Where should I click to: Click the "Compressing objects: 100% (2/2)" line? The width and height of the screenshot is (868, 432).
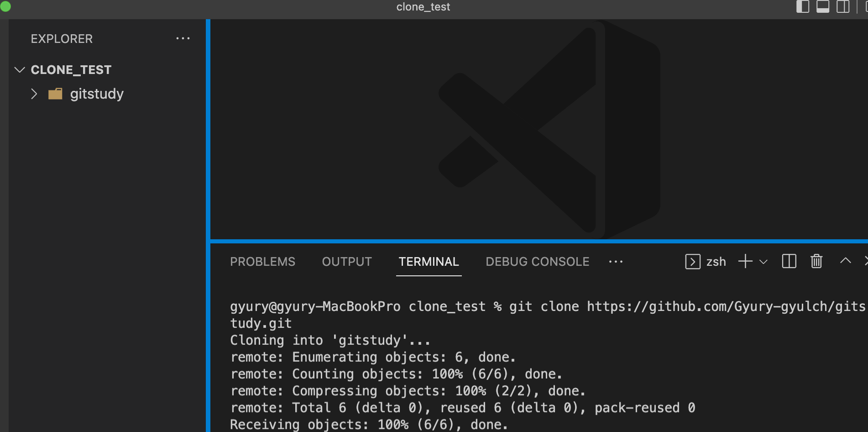pos(408,391)
